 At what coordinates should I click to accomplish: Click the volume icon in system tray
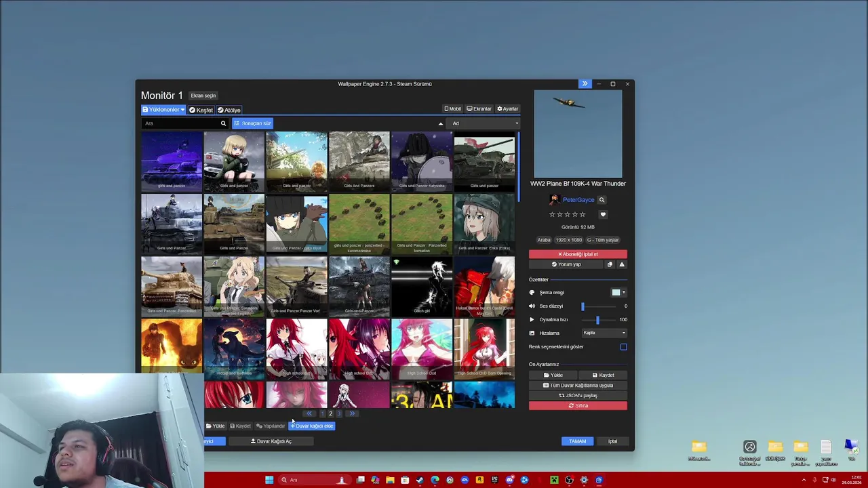[x=833, y=480]
